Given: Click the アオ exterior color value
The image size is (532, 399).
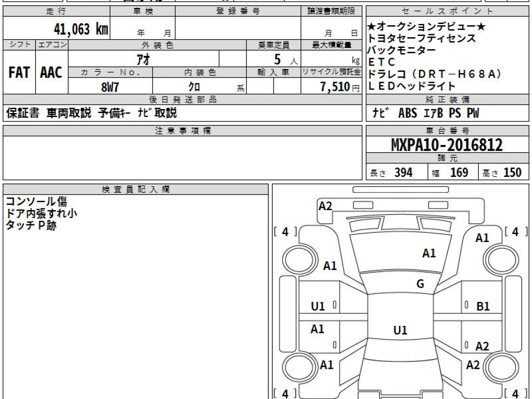Looking at the screenshot, I should point(143,59).
